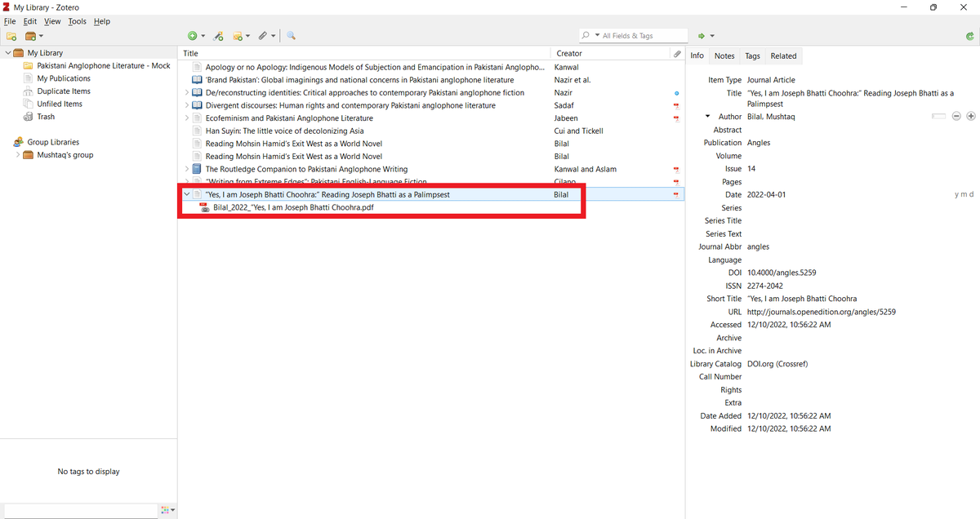980x519 pixels.
Task: Click the minus button to remove author
Action: [x=957, y=117]
